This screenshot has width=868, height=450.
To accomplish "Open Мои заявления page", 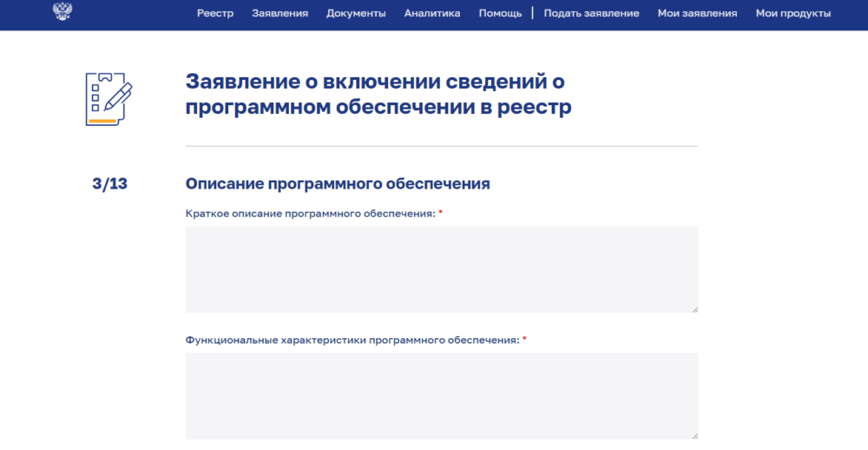I will point(697,13).
